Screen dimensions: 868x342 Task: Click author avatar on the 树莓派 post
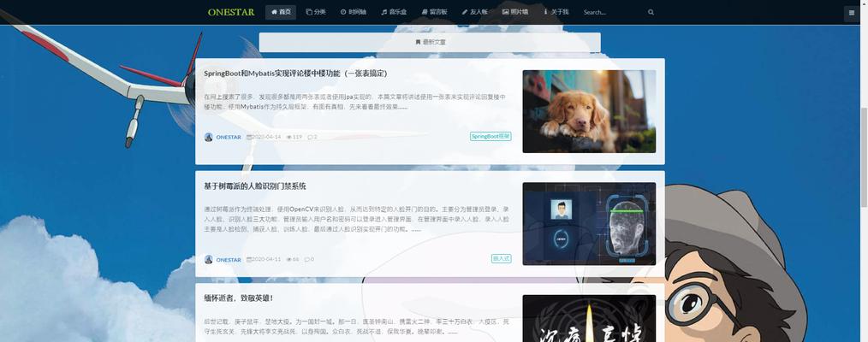pos(209,260)
